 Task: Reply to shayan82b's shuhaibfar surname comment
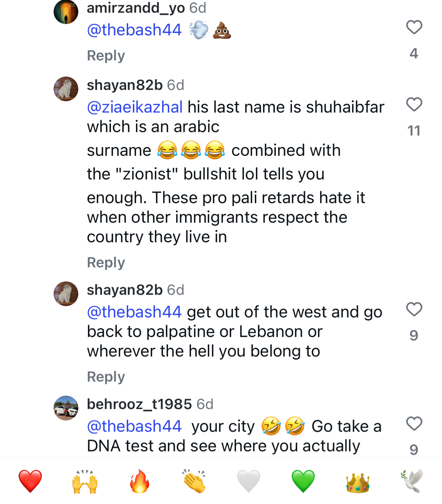point(106,262)
